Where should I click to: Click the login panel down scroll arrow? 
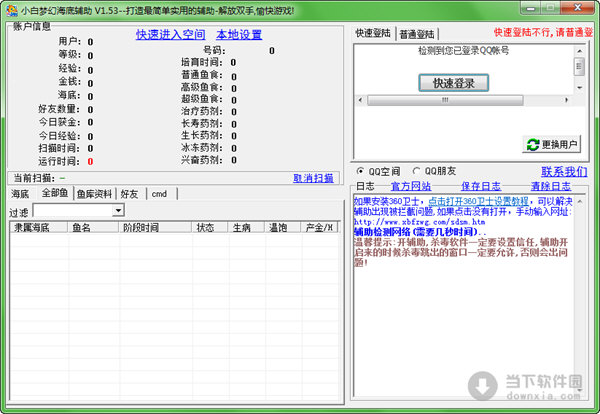[579, 88]
